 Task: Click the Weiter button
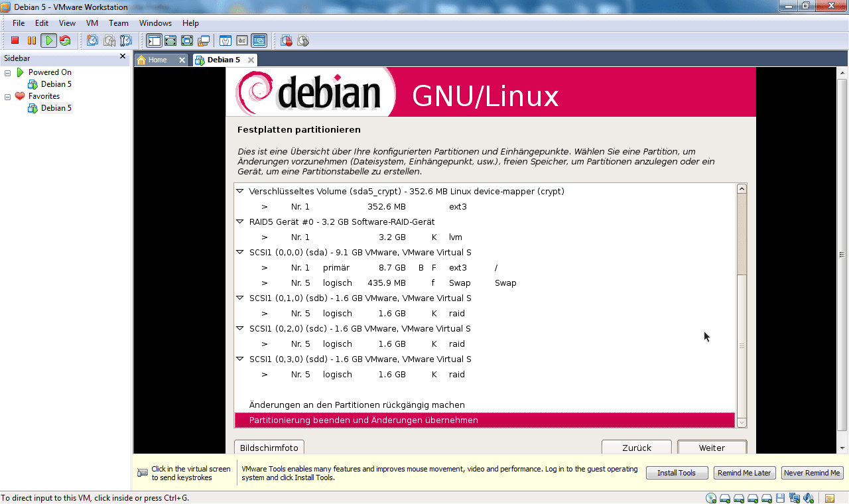712,448
